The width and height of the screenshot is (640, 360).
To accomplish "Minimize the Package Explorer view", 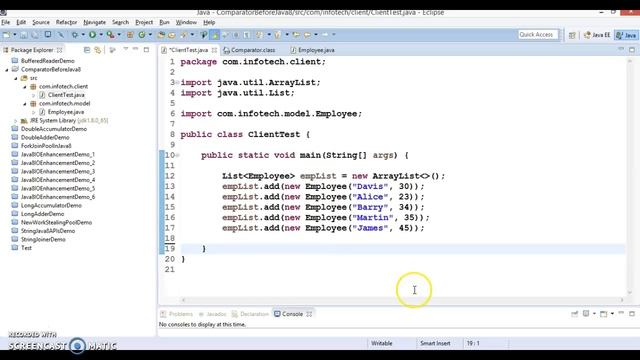I will tap(136, 49).
